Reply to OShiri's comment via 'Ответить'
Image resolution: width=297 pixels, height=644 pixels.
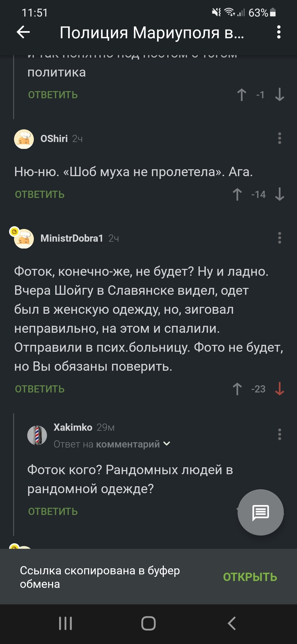[40, 195]
